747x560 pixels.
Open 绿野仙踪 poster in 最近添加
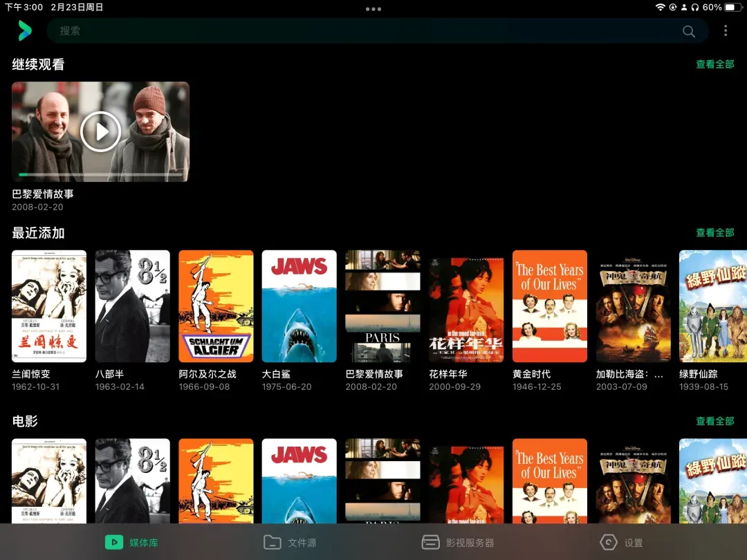pyautogui.click(x=713, y=306)
